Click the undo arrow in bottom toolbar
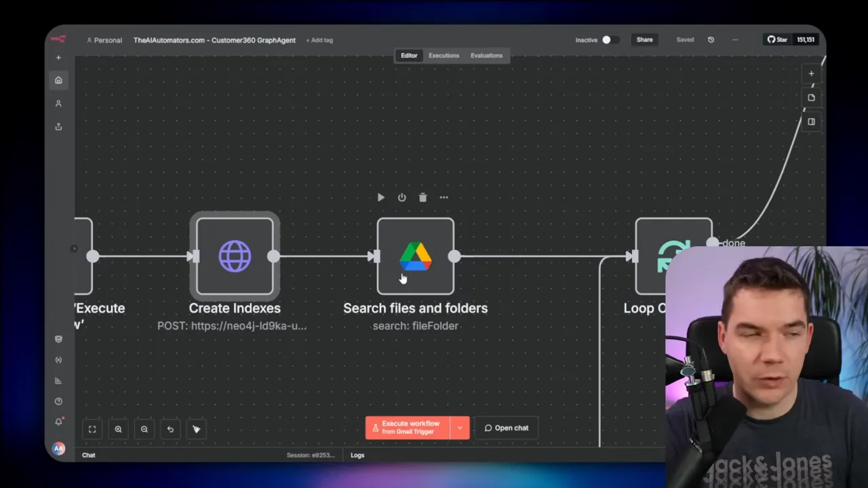Viewport: 868px width, 488px height. click(170, 428)
